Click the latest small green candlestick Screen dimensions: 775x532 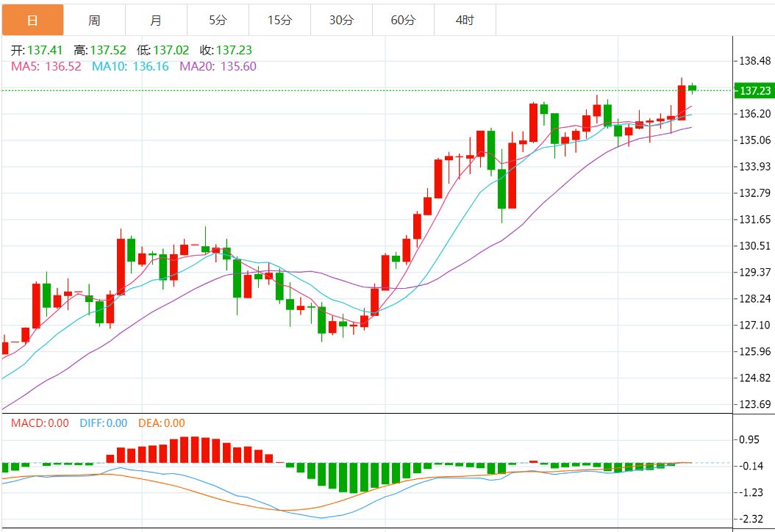[692, 88]
